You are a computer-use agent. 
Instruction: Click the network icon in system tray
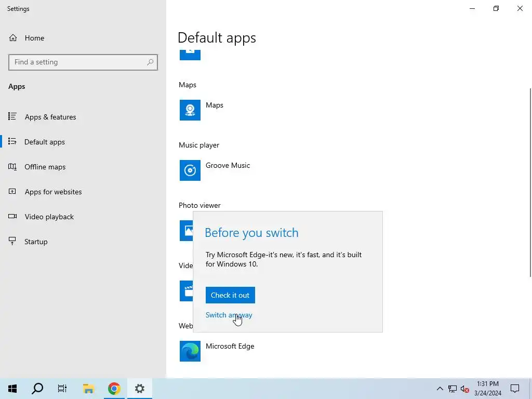point(453,389)
